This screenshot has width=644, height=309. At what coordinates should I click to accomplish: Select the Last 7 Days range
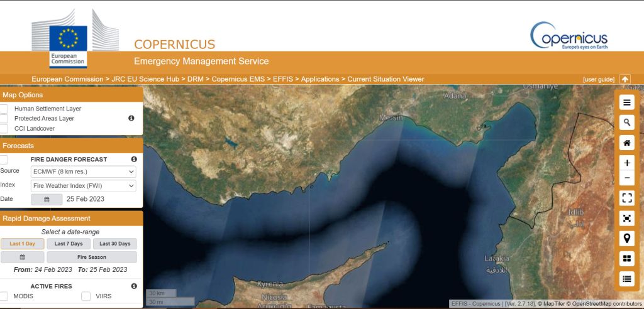68,244
